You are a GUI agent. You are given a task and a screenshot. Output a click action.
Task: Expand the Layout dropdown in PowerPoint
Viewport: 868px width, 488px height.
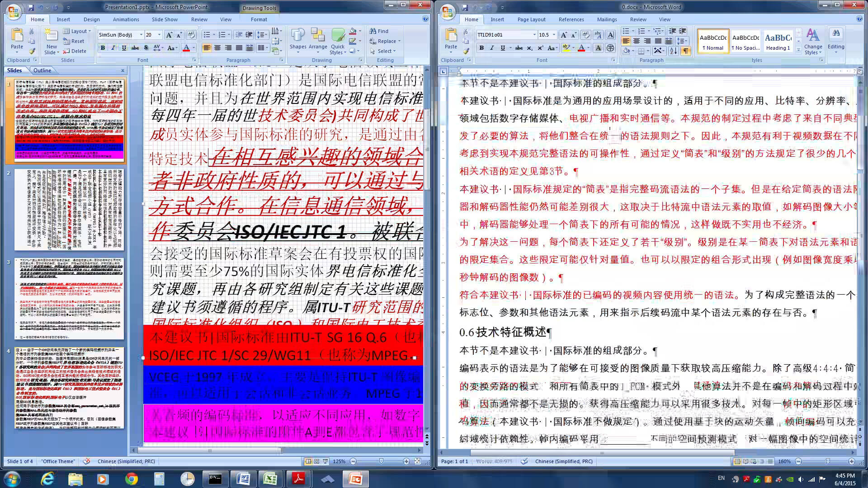click(77, 31)
